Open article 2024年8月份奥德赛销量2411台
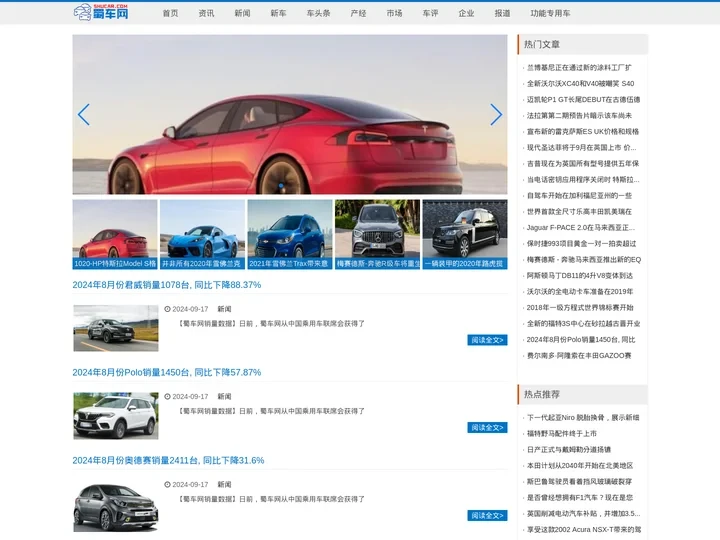Image resolution: width=720 pixels, height=540 pixels. pyautogui.click(x=168, y=461)
